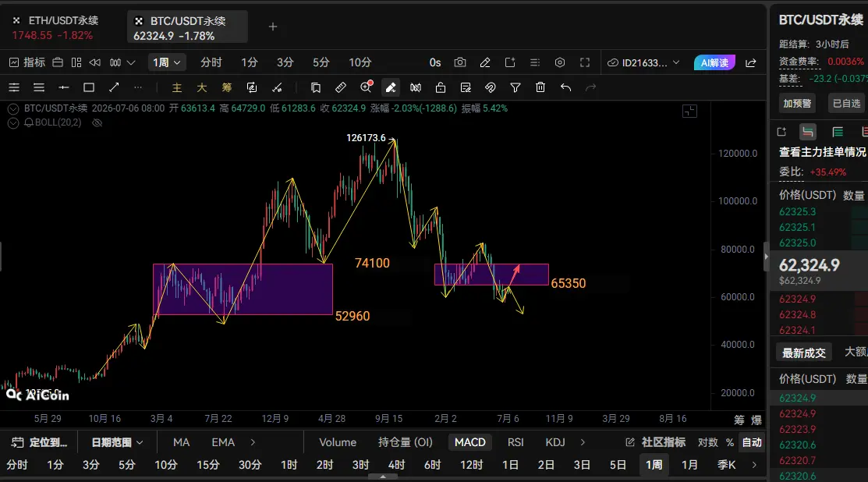Toggle the highlighted drawing pen tool
The height and width of the screenshot is (482, 868).
tap(391, 87)
